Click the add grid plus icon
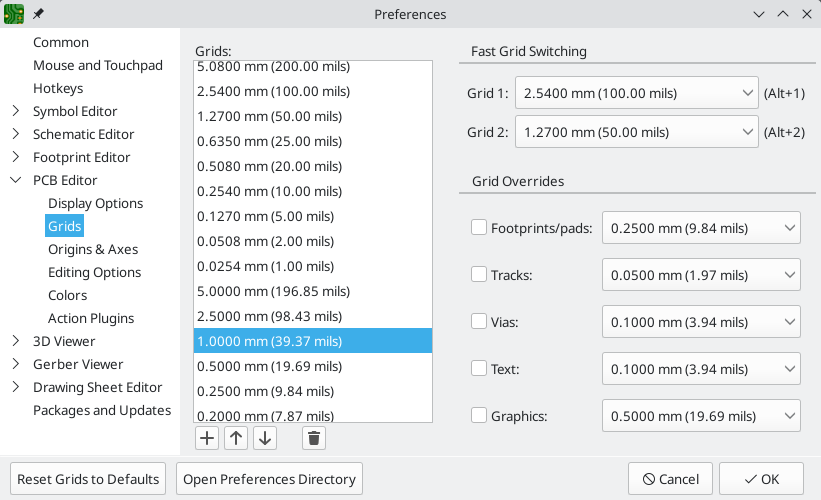This screenshot has height=500, width=821. (x=207, y=437)
